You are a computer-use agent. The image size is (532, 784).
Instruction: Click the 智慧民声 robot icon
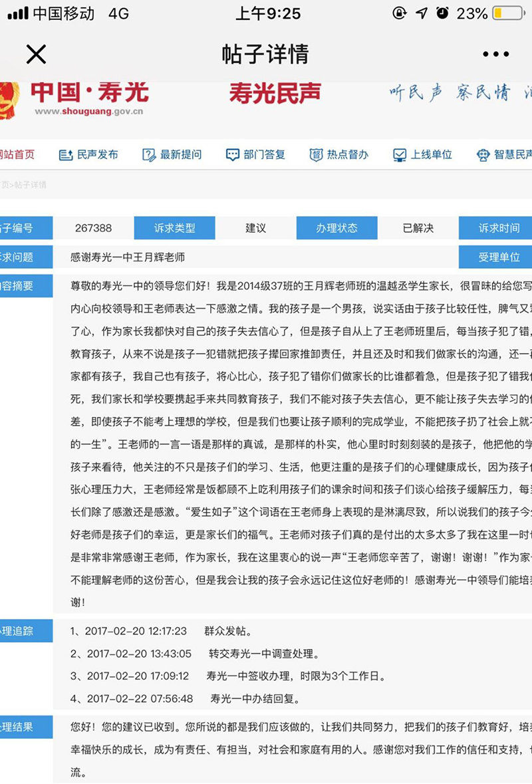click(483, 155)
